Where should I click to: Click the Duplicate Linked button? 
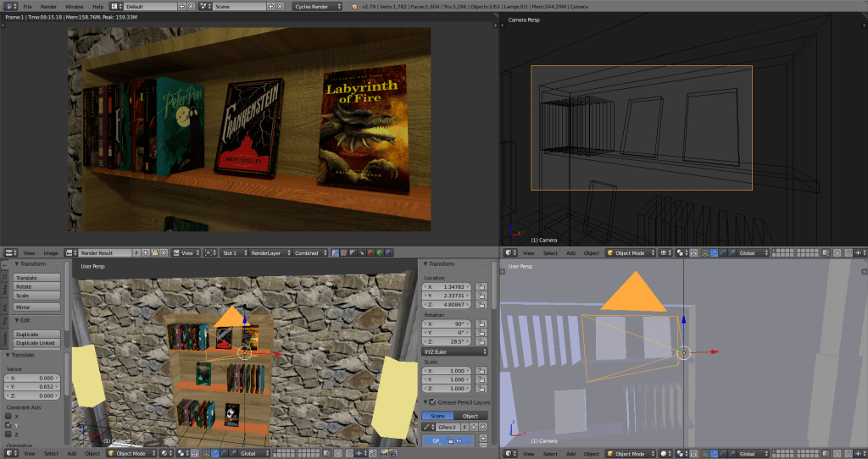click(37, 342)
